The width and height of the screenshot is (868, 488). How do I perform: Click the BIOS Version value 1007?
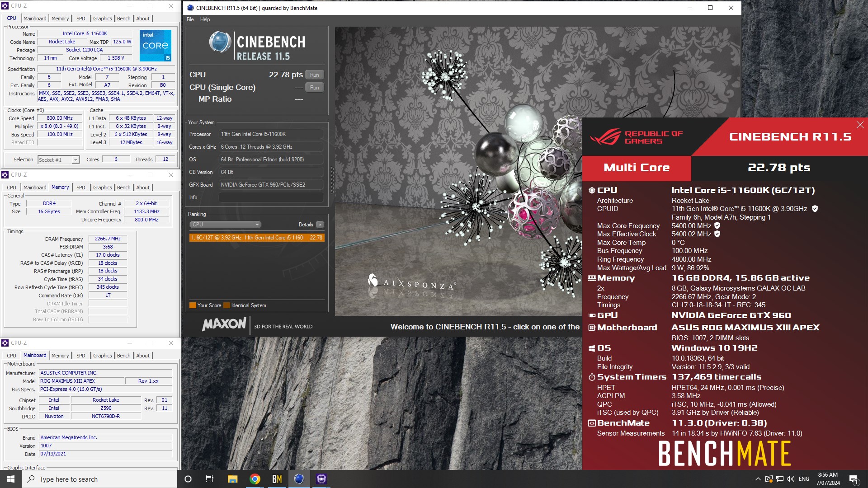click(x=105, y=446)
